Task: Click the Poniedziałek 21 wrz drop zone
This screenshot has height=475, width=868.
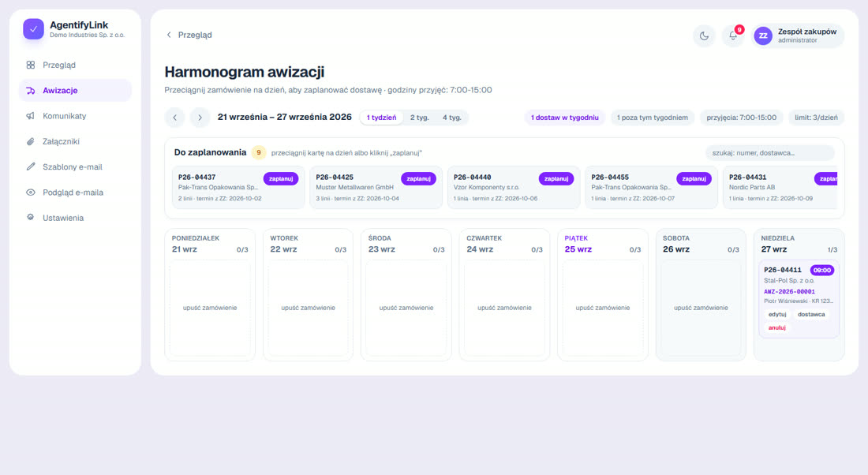Action: click(x=210, y=308)
